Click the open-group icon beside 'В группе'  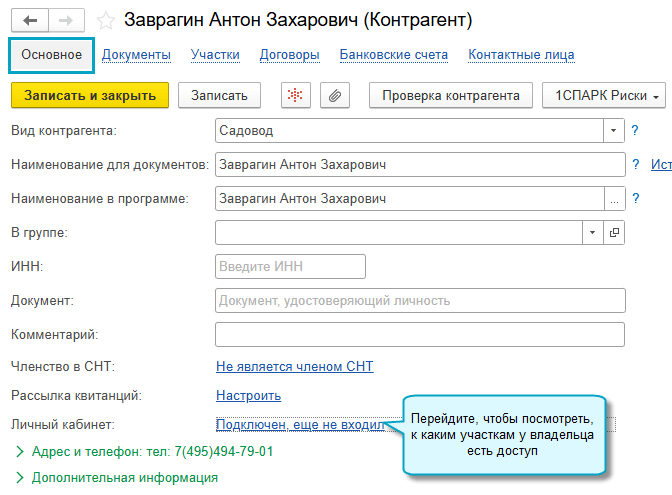pyautogui.click(x=615, y=232)
